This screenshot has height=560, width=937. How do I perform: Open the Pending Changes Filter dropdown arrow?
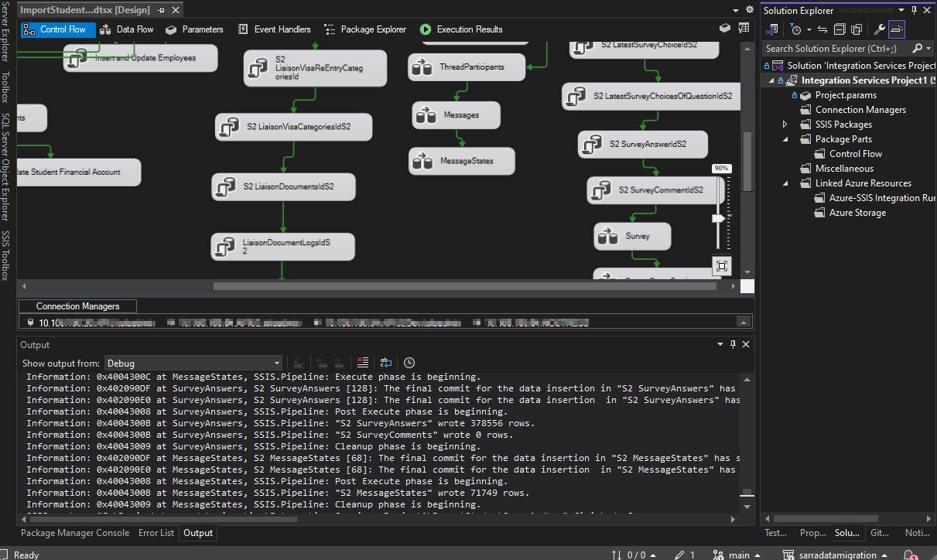[x=809, y=29]
